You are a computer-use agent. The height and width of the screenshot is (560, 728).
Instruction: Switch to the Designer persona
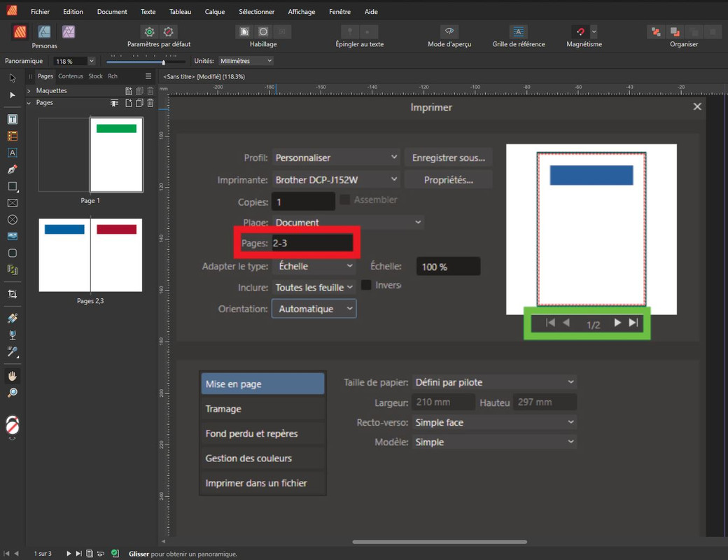coord(44,31)
